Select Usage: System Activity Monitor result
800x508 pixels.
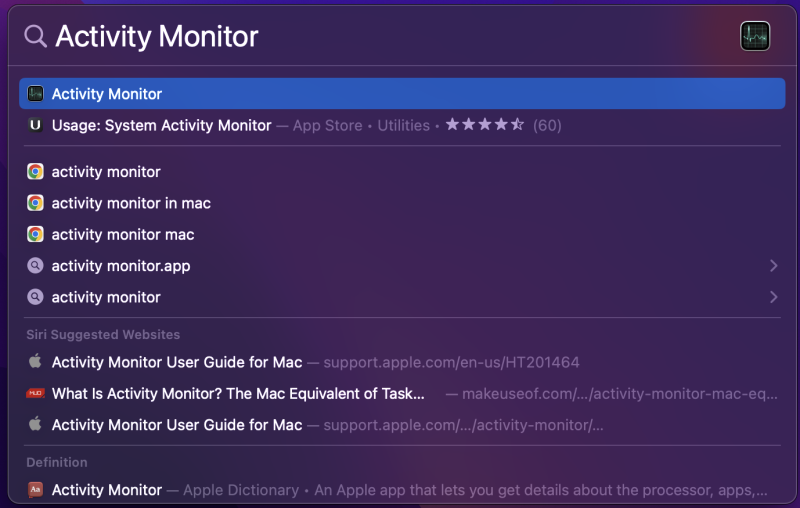tap(162, 126)
